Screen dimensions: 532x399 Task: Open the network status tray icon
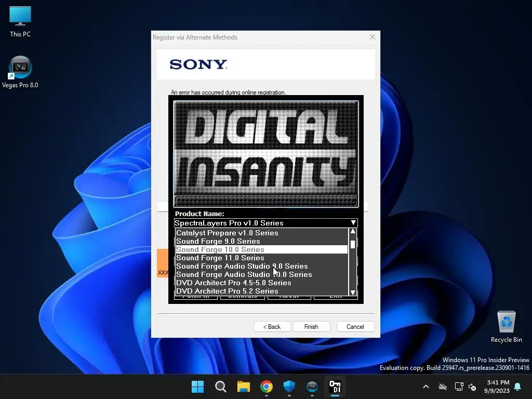[459, 387]
